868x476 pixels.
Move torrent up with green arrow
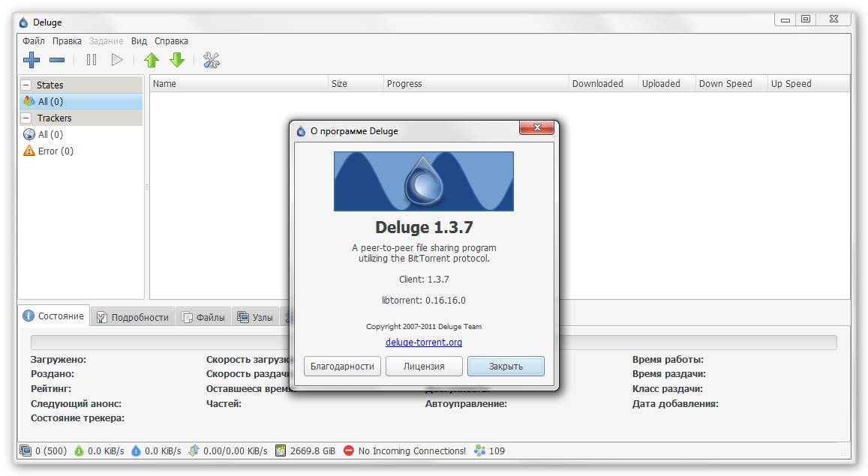(152, 60)
